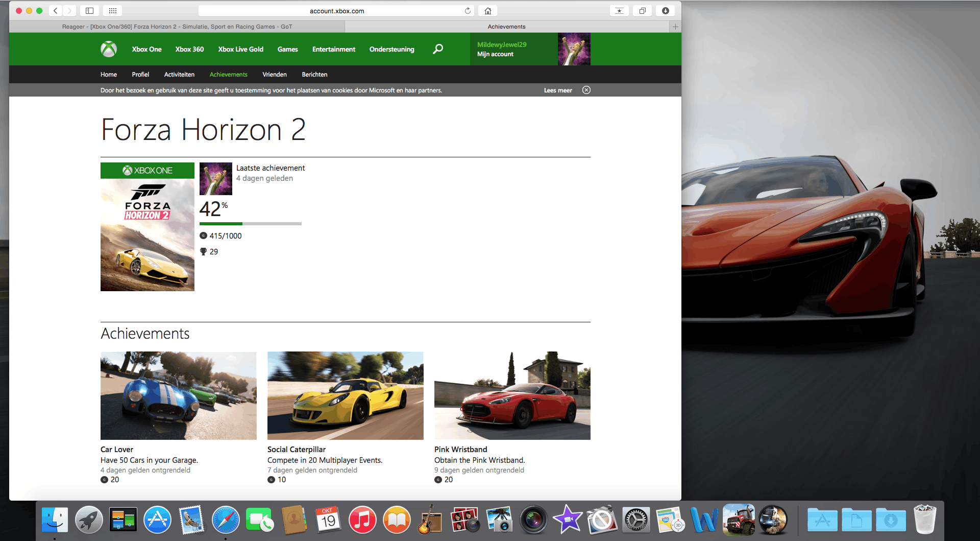
Task: Open Calendar showing 19 in the dock
Action: click(x=328, y=520)
